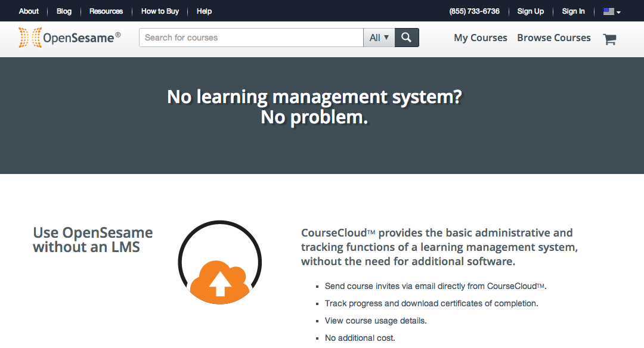Click the Sign Up link
644x348 pixels.
(530, 11)
